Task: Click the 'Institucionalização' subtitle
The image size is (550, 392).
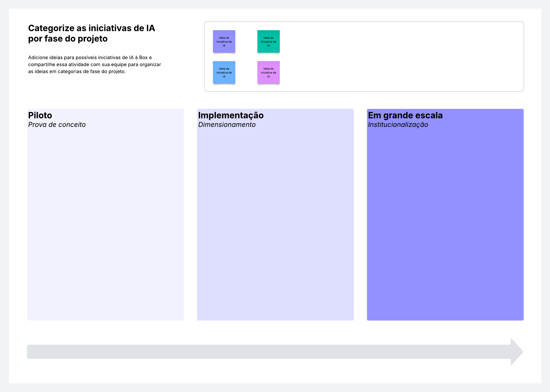Action: (x=398, y=124)
